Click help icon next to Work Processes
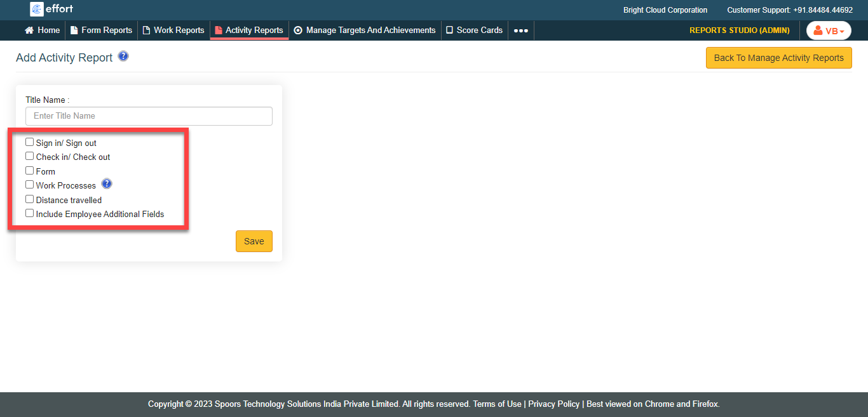 107,184
